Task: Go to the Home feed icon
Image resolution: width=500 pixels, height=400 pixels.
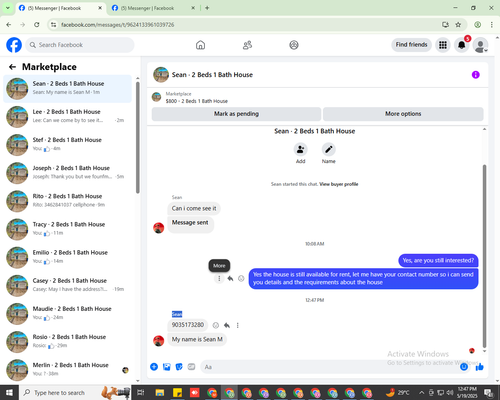Action: (x=200, y=45)
